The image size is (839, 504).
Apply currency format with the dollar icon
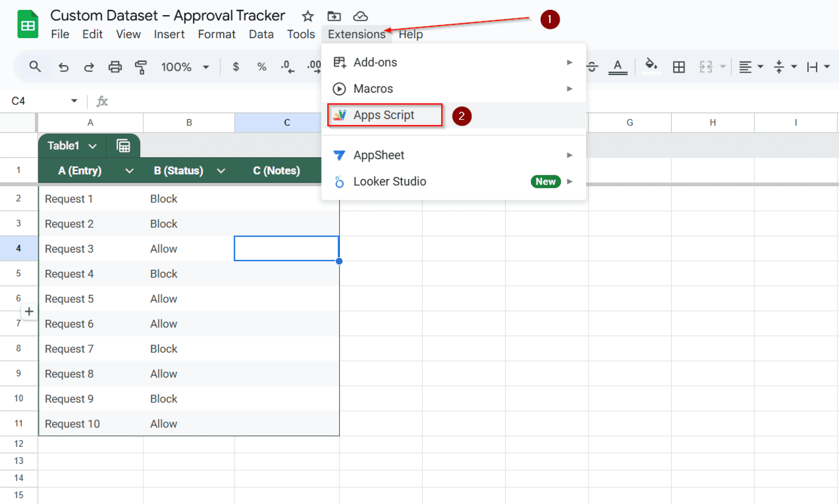[x=236, y=66]
